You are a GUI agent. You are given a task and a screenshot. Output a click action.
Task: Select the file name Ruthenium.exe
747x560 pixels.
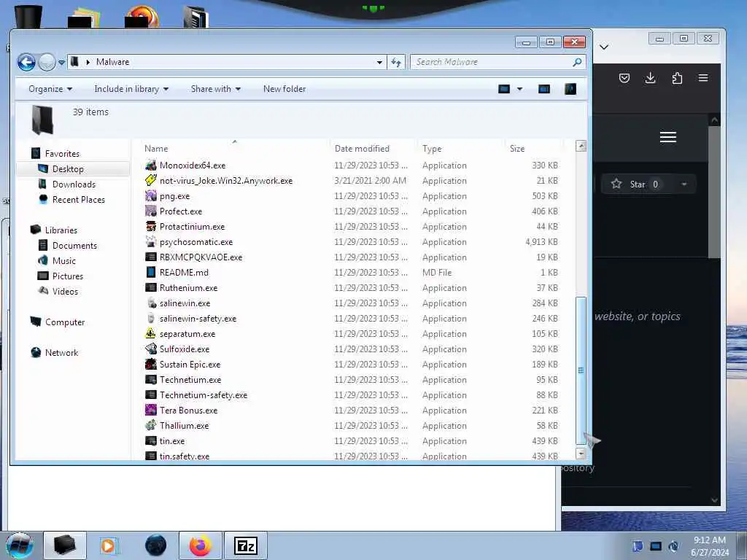click(x=188, y=287)
